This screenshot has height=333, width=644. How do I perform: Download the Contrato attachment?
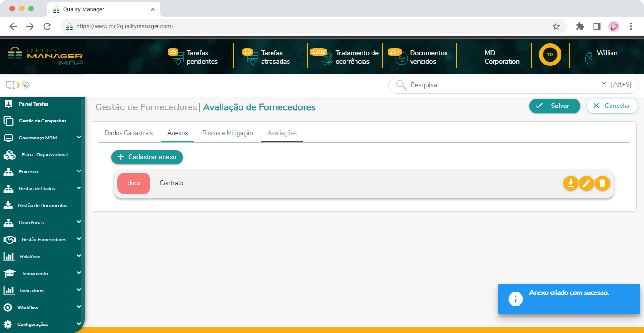click(570, 183)
